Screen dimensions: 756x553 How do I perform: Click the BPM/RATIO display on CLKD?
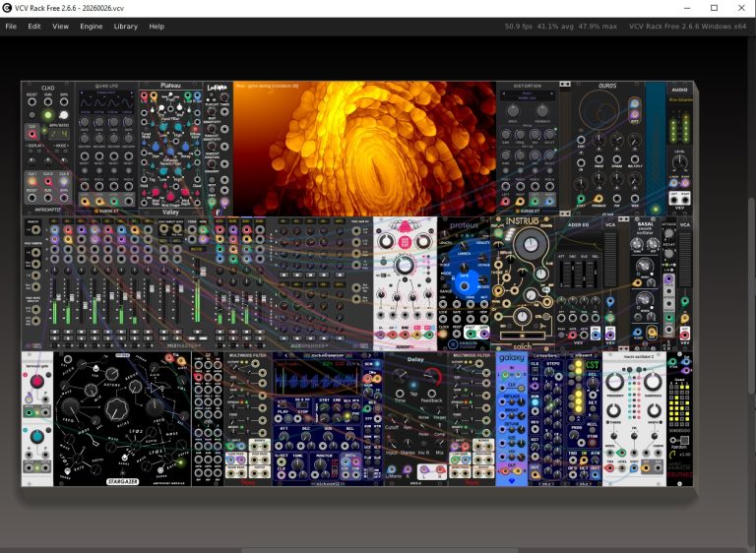point(58,133)
